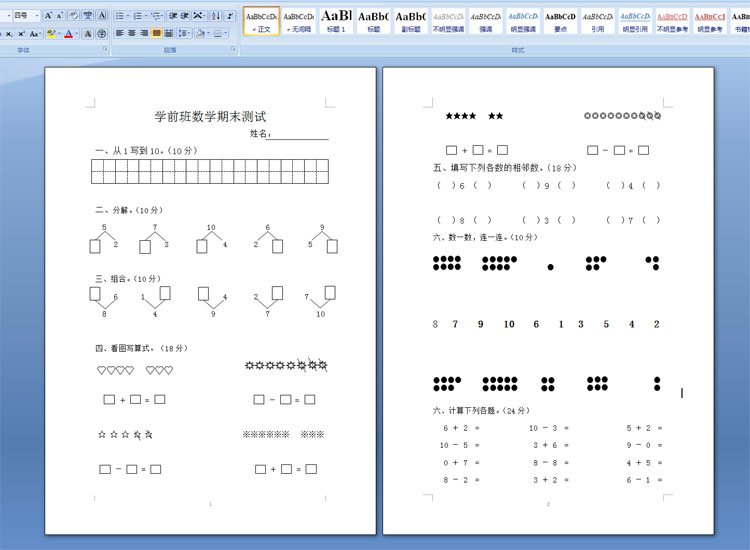Align text left
Screen dimensions: 750x550
click(120, 33)
